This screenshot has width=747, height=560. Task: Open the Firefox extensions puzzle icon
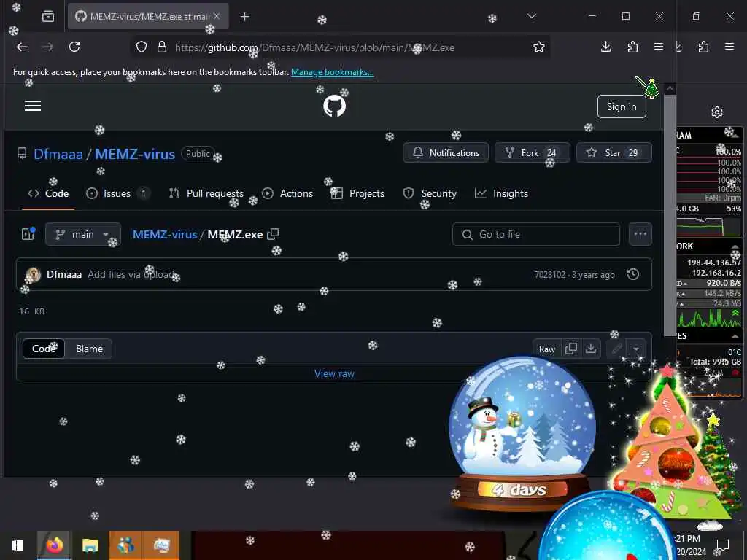pos(632,47)
